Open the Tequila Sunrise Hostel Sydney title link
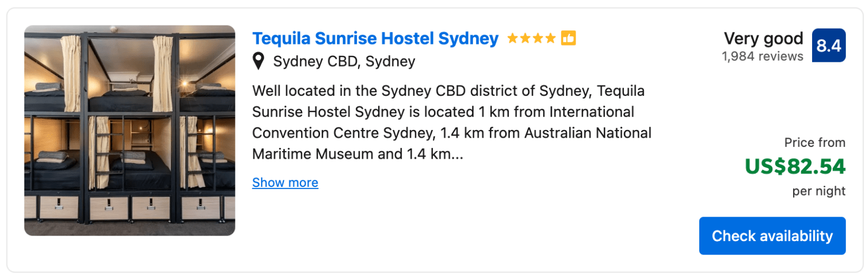868x279 pixels. tap(375, 38)
